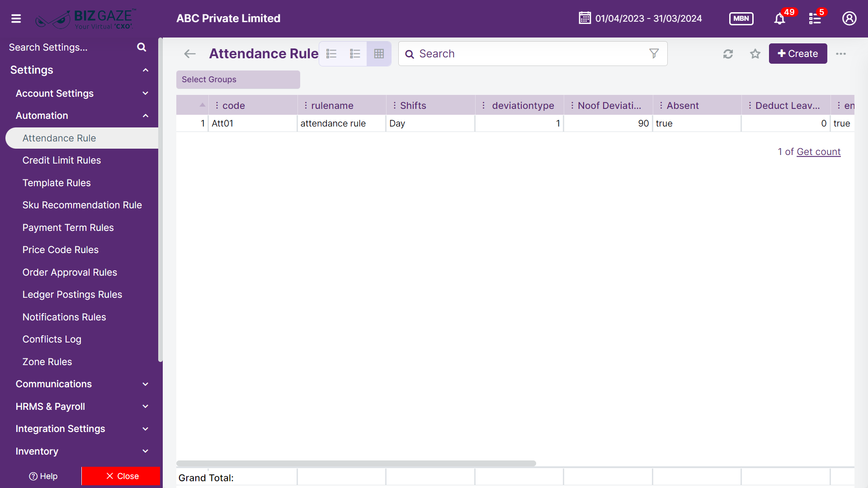Expand HRMS & Payroll section
Screen dimensions: 868x488
click(x=145, y=406)
